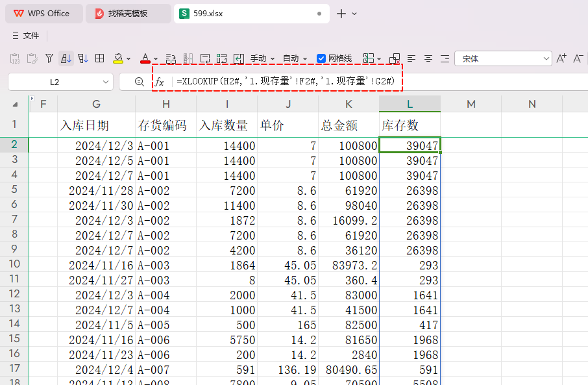588x385 pixels.
Task: Click cell showing 417 in 库存数
Action: (x=410, y=325)
